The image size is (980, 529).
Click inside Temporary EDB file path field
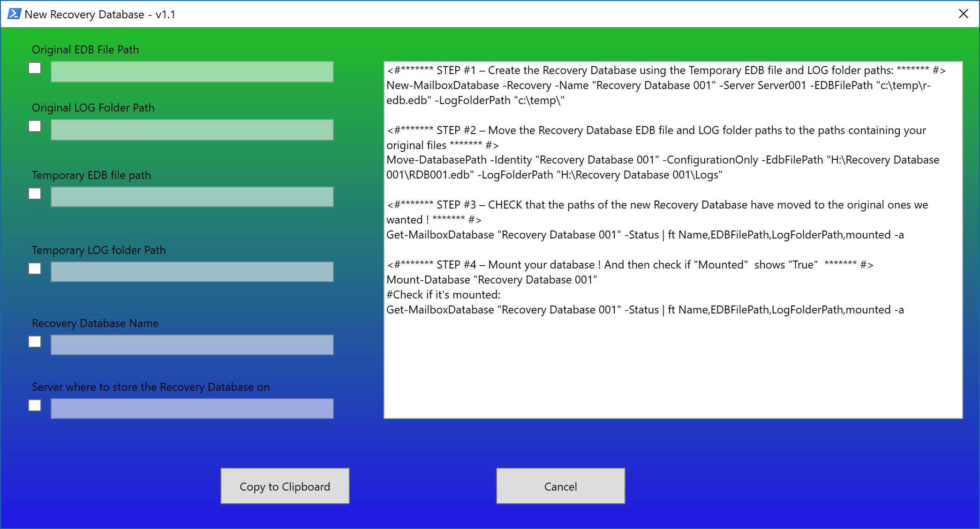coord(192,197)
